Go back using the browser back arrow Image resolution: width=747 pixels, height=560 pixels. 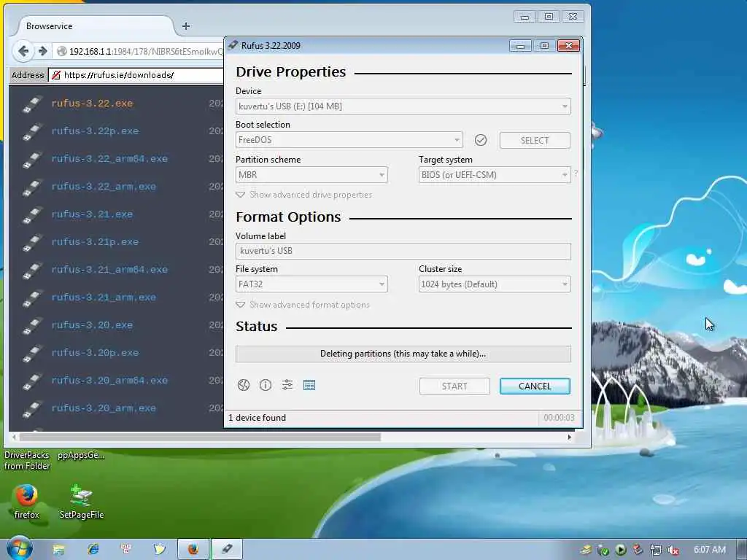pos(23,51)
